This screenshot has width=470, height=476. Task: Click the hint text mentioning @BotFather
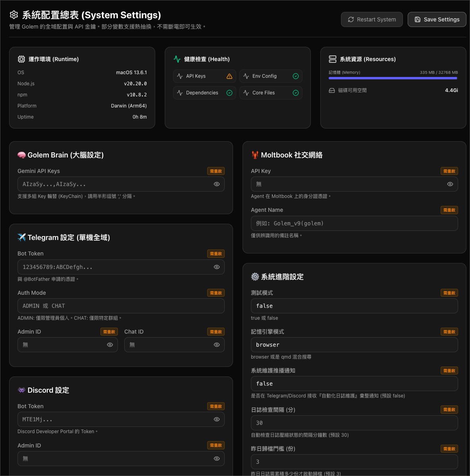(48, 279)
